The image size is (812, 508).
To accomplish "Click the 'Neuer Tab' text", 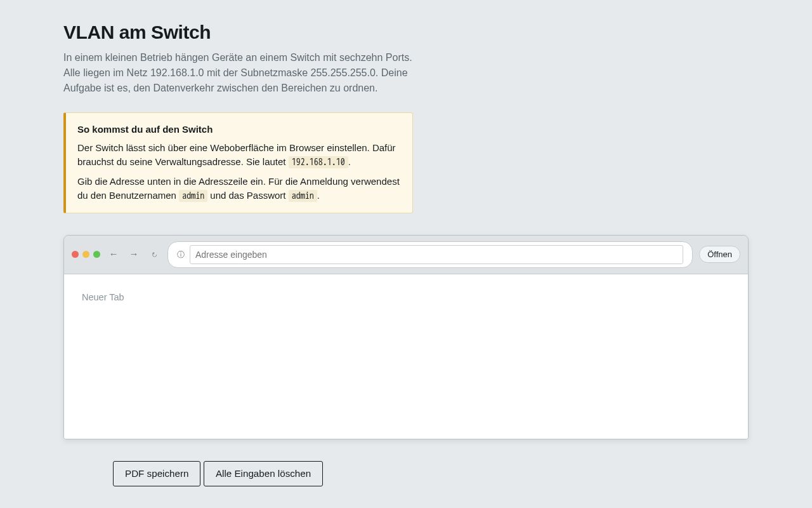I will click(x=103, y=297).
